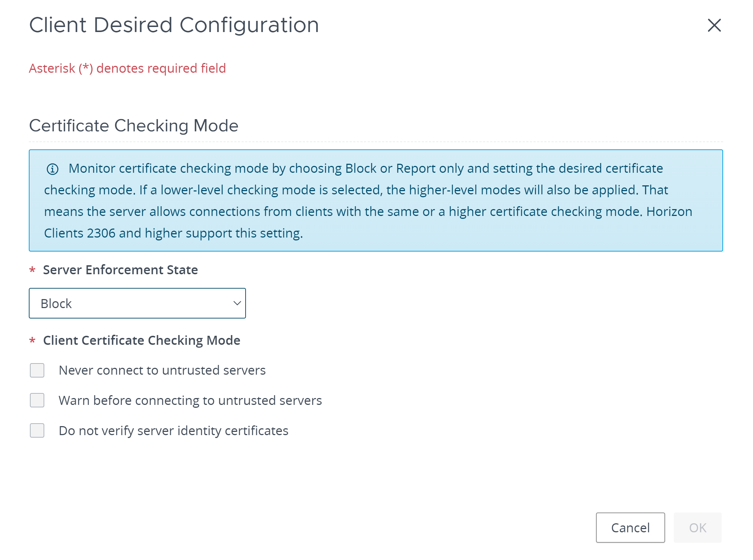Click red asterisk beside Server Enforcement State
753x560 pixels.
point(32,270)
